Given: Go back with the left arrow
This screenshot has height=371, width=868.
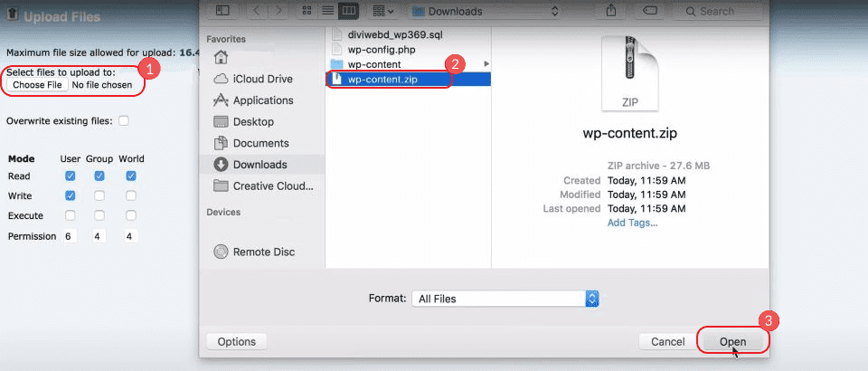Looking at the screenshot, I should (x=258, y=11).
